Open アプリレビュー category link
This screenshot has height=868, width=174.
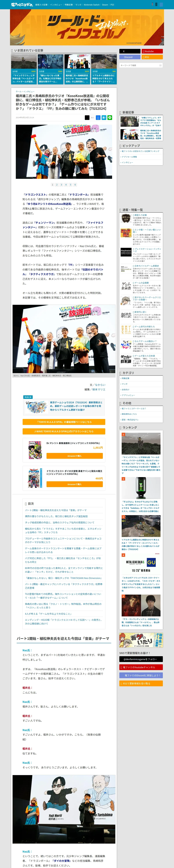tap(128, 395)
